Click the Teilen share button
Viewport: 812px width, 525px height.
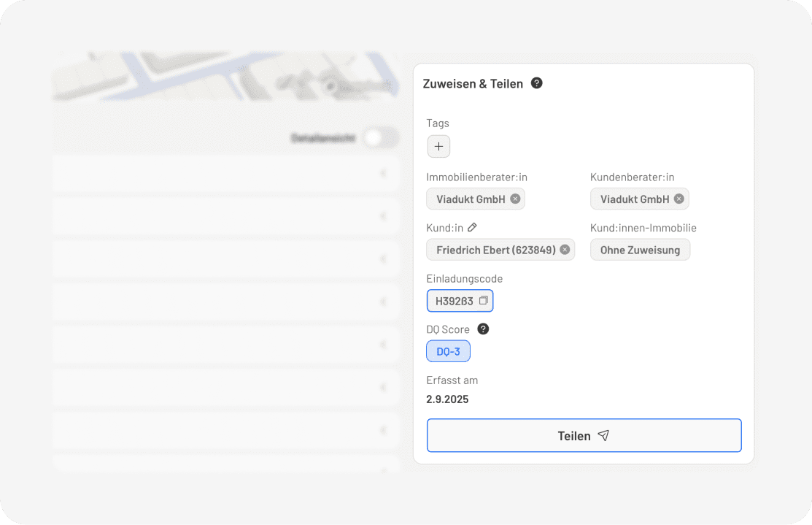[x=584, y=436]
